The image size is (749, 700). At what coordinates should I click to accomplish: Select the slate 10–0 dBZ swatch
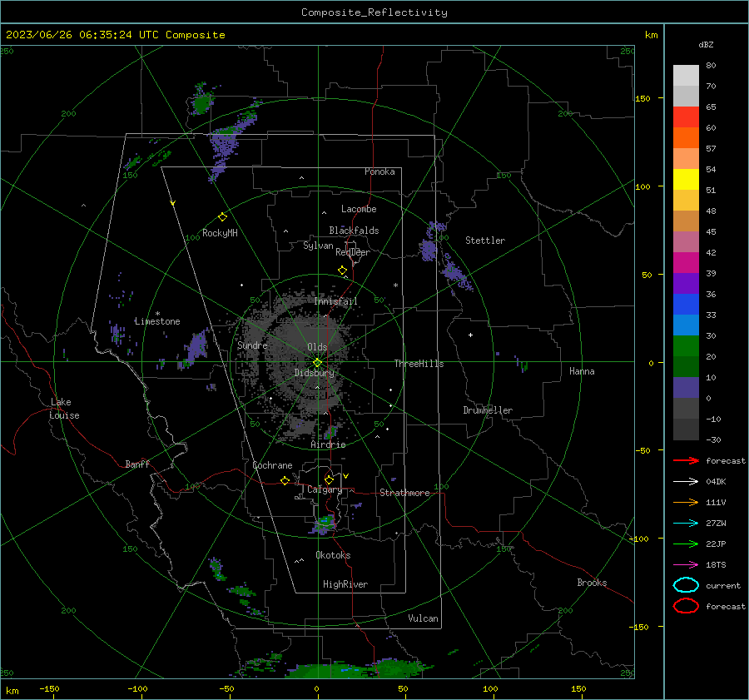(x=686, y=388)
